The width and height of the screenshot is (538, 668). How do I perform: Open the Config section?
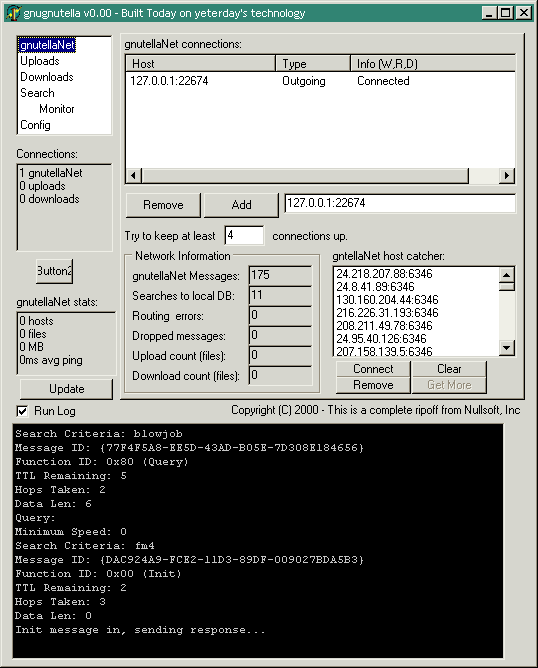[x=35, y=125]
